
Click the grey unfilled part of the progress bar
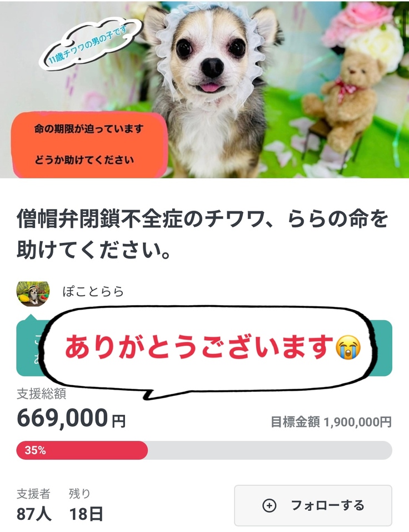pos(270,450)
